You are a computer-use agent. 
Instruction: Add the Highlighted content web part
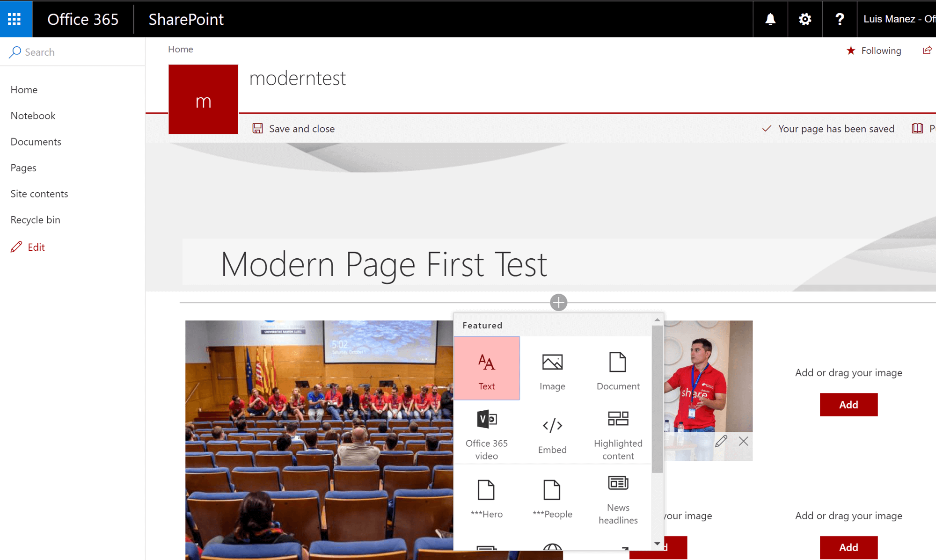(618, 433)
